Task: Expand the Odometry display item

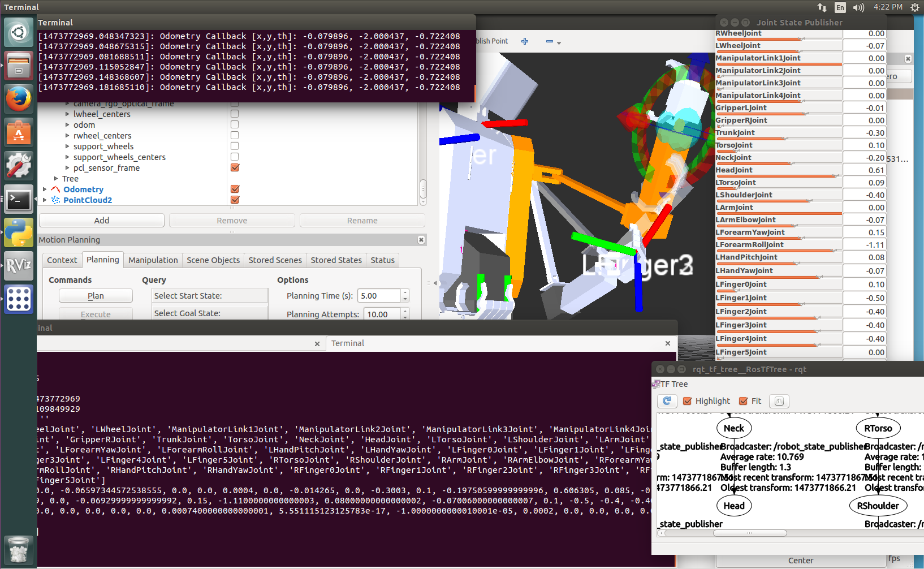Action: (x=45, y=189)
